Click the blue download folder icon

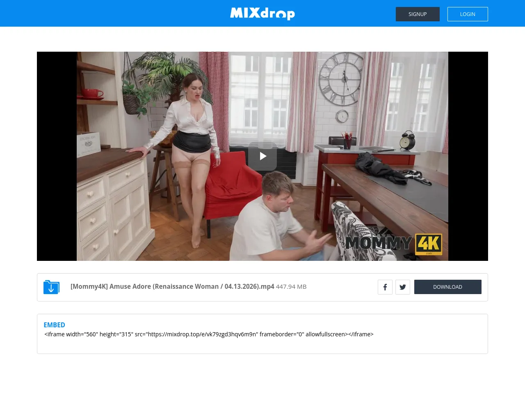click(x=51, y=287)
